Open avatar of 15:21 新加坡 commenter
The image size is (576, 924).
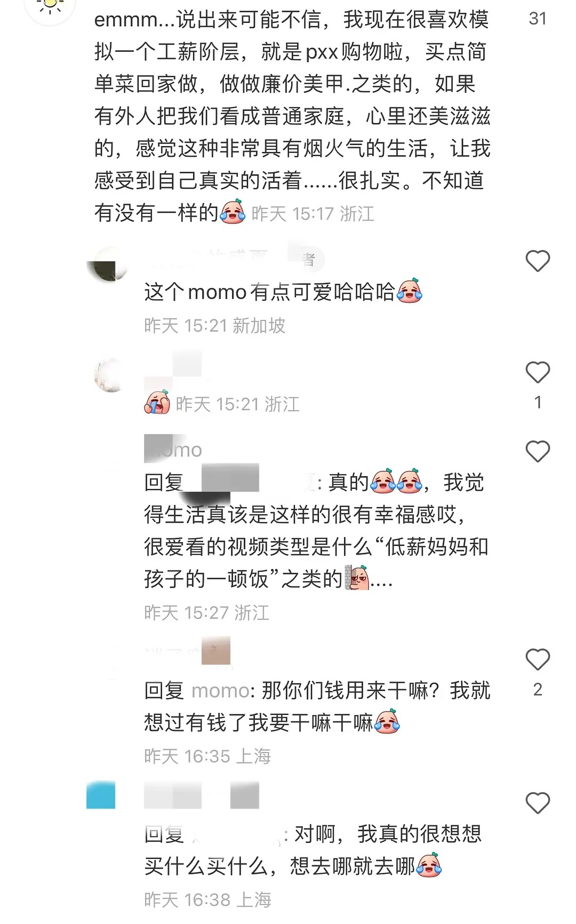coord(108,265)
